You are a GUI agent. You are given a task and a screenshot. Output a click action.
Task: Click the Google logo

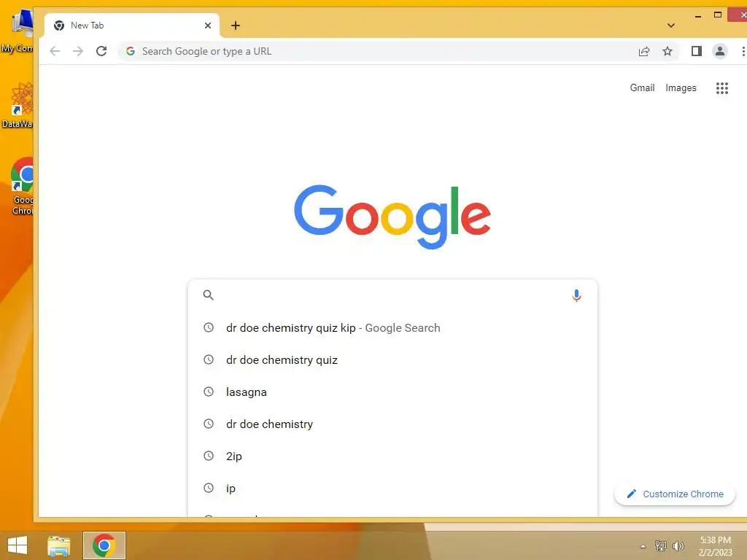pos(392,217)
